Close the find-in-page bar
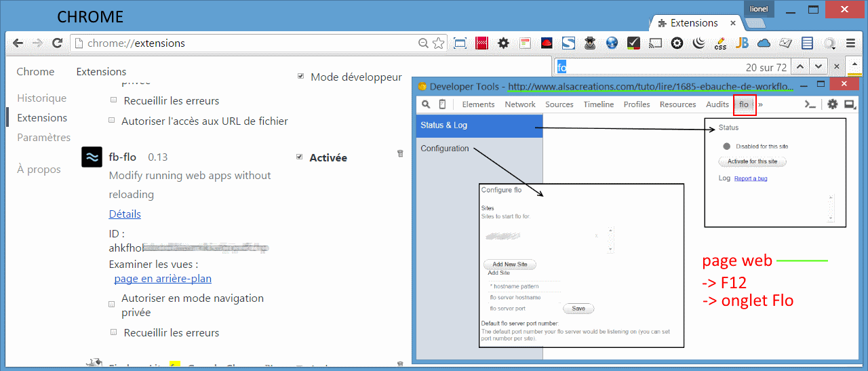868x371 pixels. 836,66
